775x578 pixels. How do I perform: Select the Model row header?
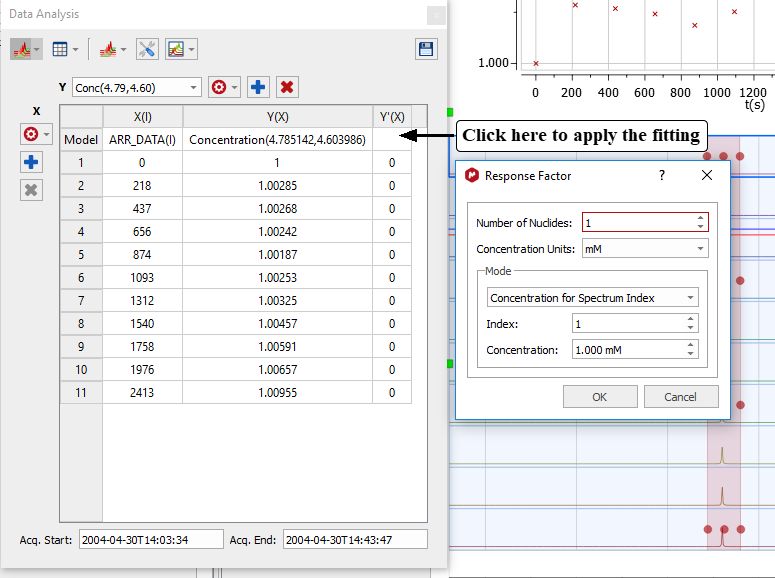[81, 140]
